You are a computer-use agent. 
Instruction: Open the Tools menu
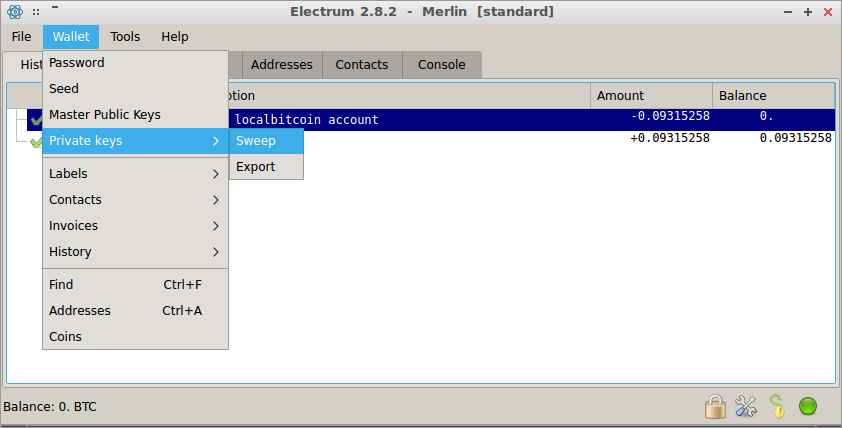click(125, 37)
